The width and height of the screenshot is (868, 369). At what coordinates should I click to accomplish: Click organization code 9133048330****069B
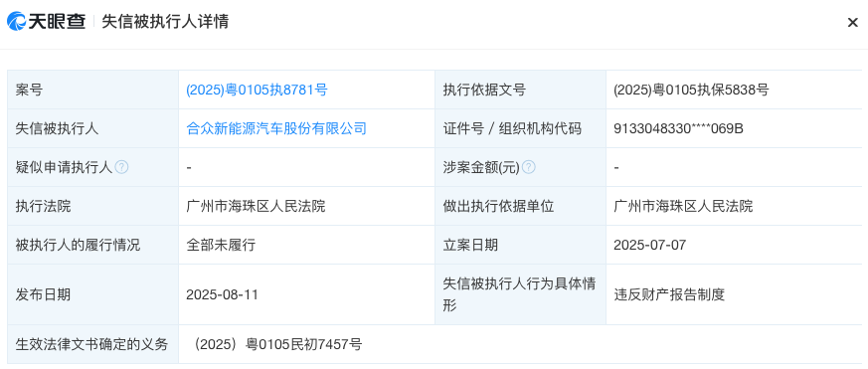pos(678,128)
